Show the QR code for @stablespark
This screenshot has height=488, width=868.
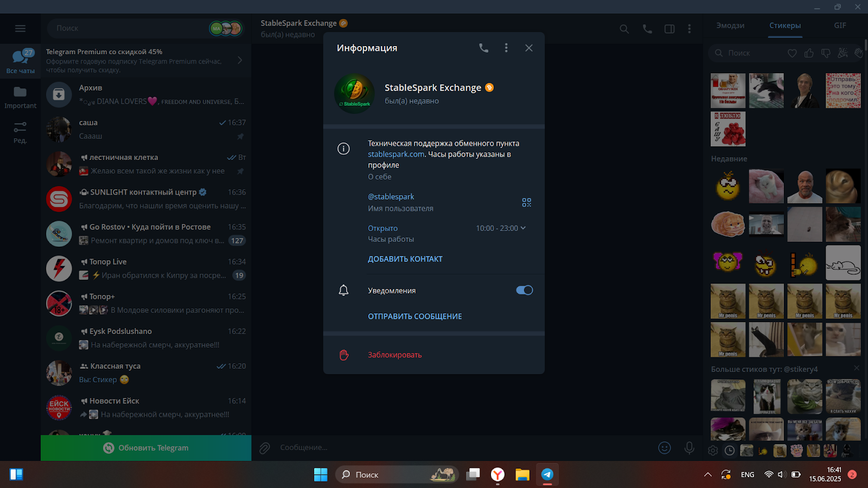526,202
